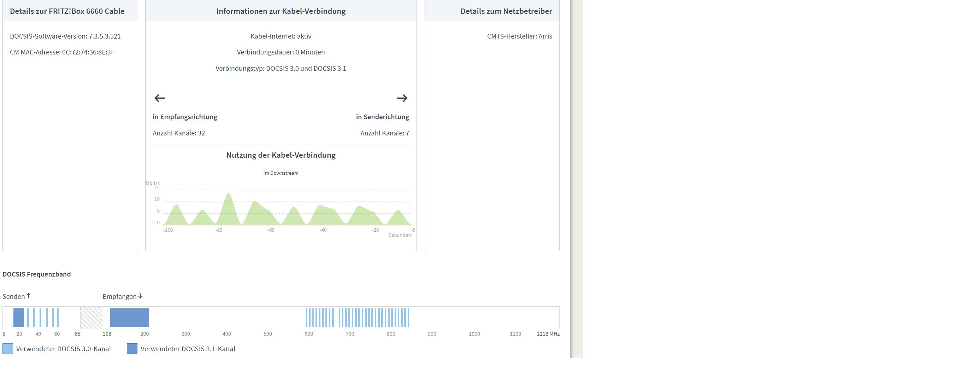Click the 1218 MHz label on the frequency axis
Image resolution: width=980 pixels, height=366 pixels.
click(548, 334)
